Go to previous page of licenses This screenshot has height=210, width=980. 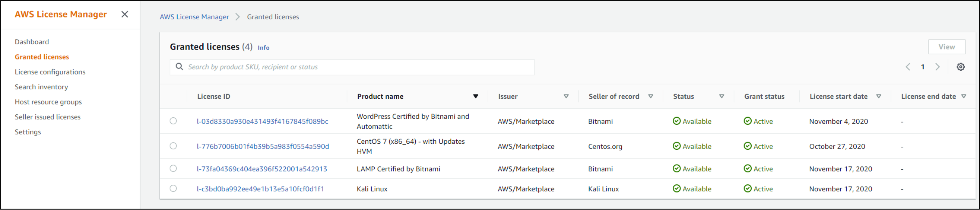point(908,67)
